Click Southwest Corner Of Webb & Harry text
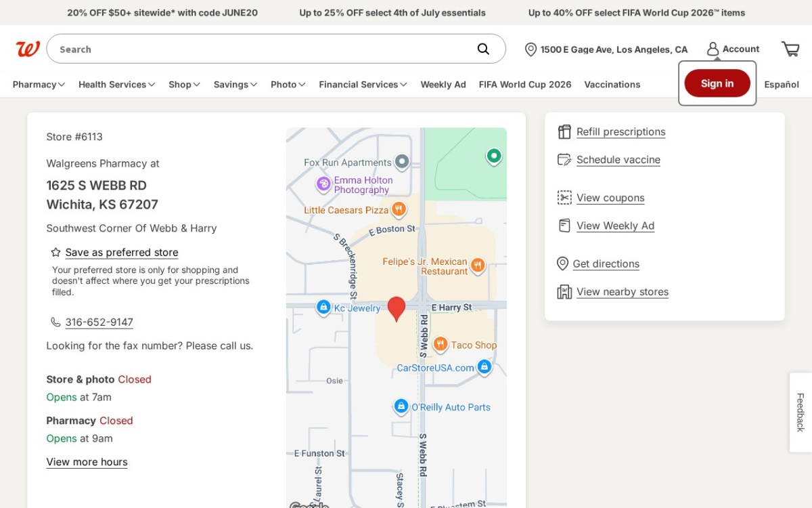Image resolution: width=812 pixels, height=508 pixels. point(131,228)
